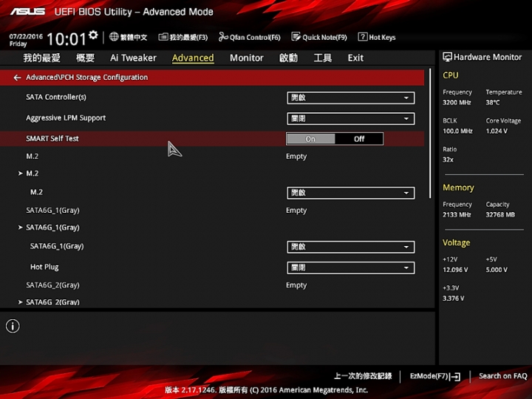Image resolution: width=532 pixels, height=399 pixels.
Task: Switch to the 概要 tab
Action: (x=85, y=58)
